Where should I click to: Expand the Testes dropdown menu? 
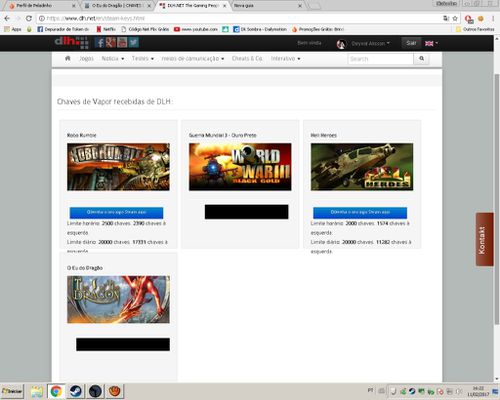pos(143,59)
